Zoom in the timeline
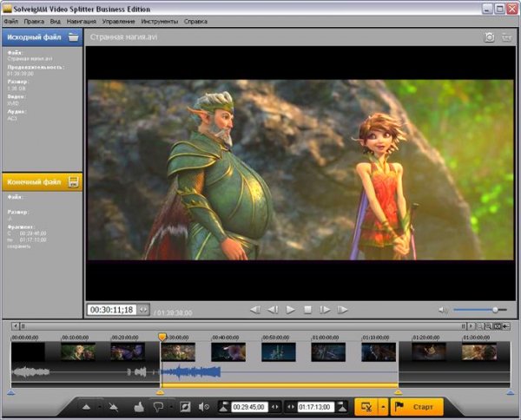The width and height of the screenshot is (521, 420). point(488,326)
